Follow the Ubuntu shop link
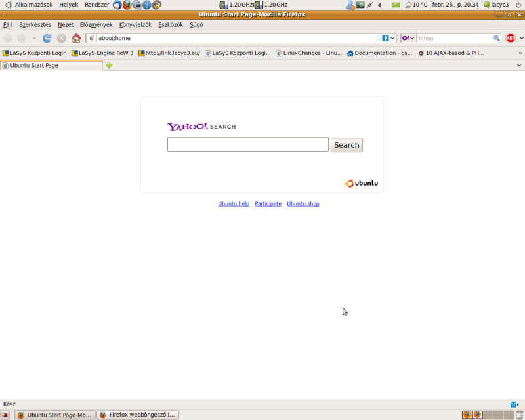The image size is (525, 420). (x=303, y=203)
